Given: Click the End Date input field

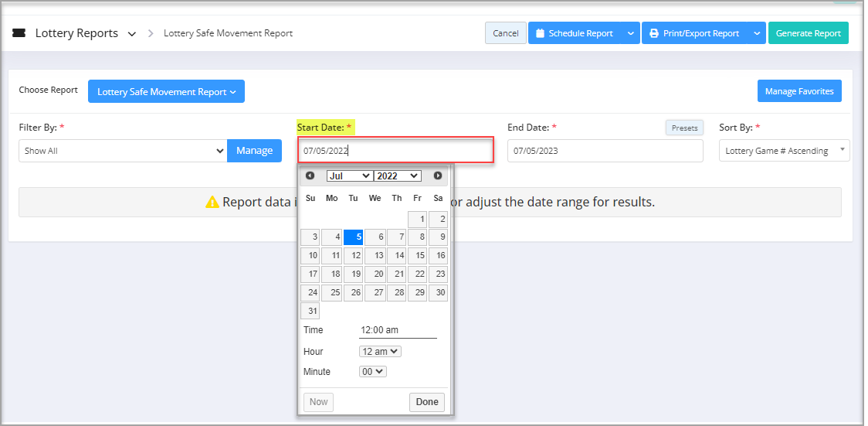Looking at the screenshot, I should (x=605, y=151).
